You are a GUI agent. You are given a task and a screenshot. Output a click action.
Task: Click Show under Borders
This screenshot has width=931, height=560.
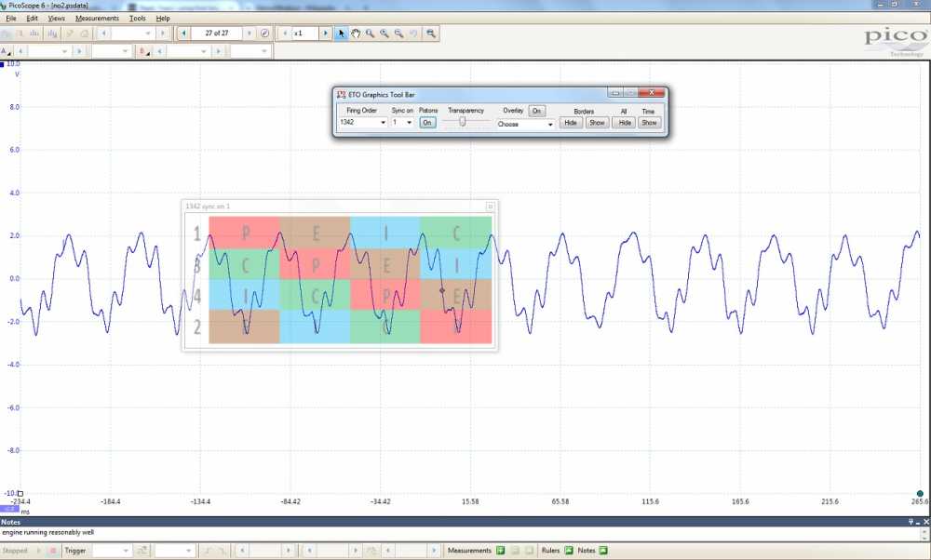[x=597, y=123]
